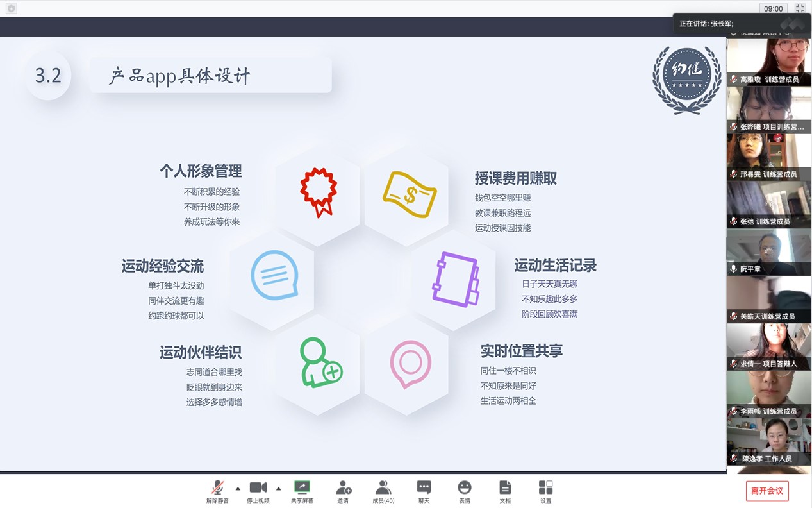Click the line 同伴交流更有趣
The height and width of the screenshot is (508, 812).
pos(176,301)
